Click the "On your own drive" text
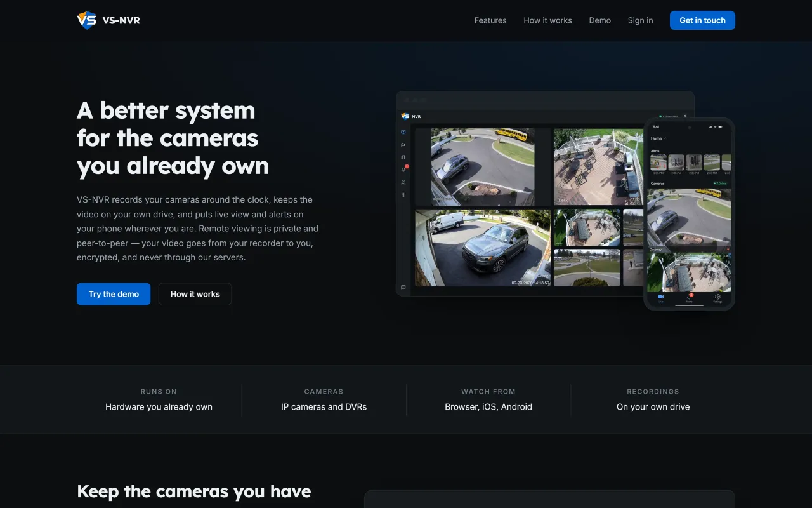The image size is (812, 508). point(653,407)
